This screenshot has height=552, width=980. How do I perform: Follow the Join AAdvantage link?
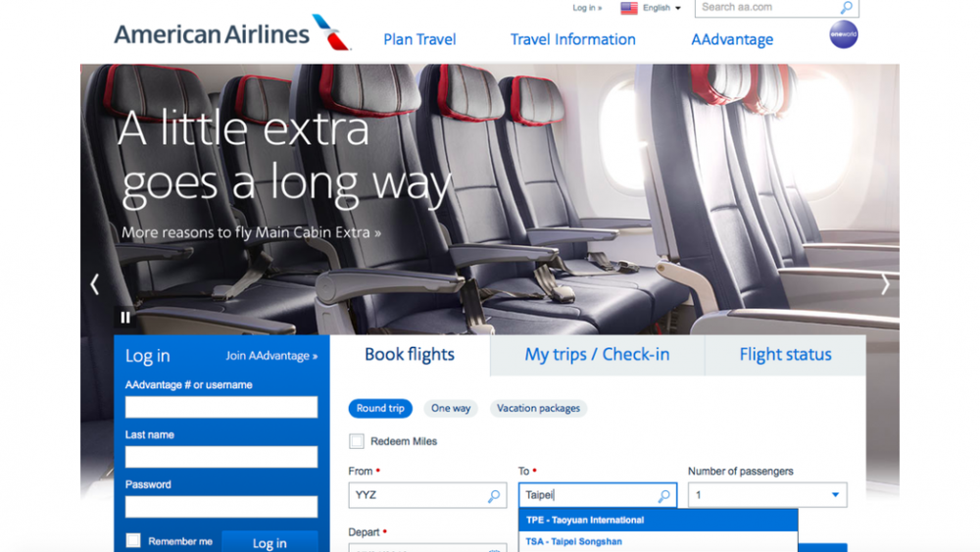(x=271, y=356)
